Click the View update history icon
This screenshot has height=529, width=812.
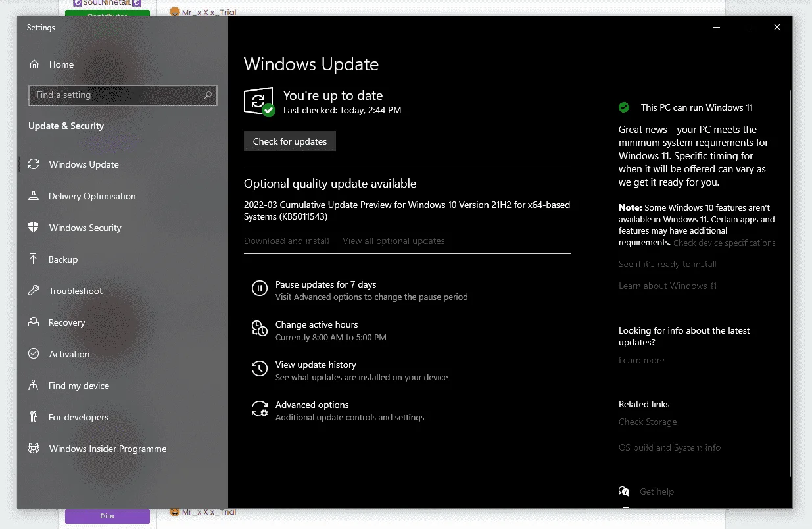(x=260, y=368)
